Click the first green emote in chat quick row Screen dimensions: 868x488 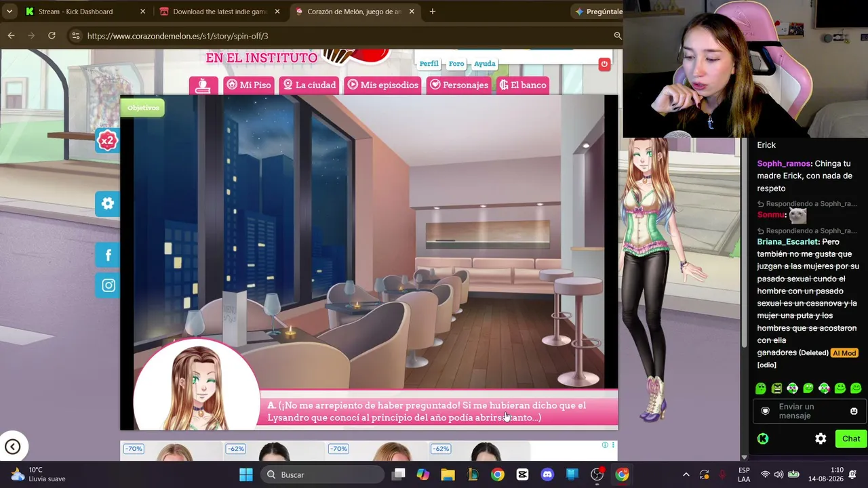pos(761,388)
